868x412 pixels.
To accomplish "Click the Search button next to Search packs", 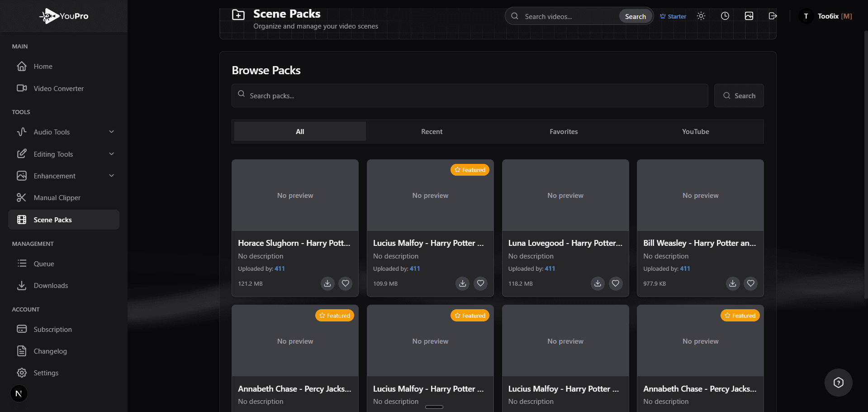I will tap(739, 96).
